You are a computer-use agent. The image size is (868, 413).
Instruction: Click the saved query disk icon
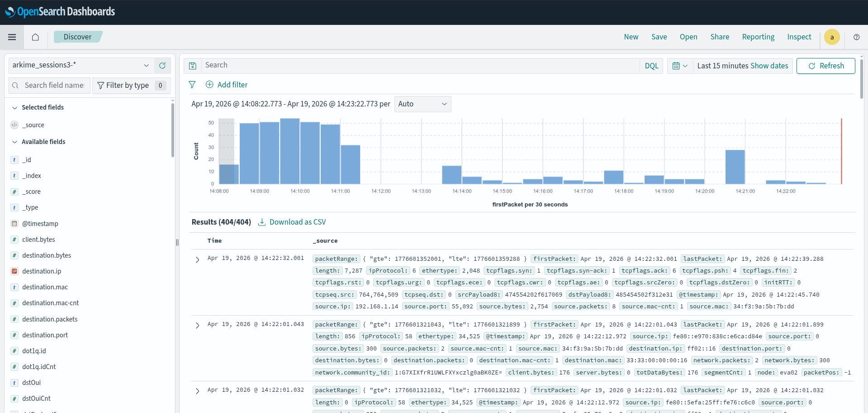click(193, 66)
